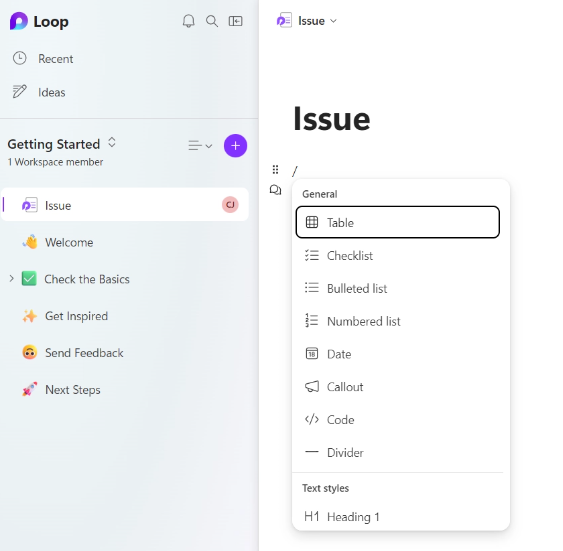Open the notifications bell
This screenshot has height=551, width=563.
tap(189, 21)
